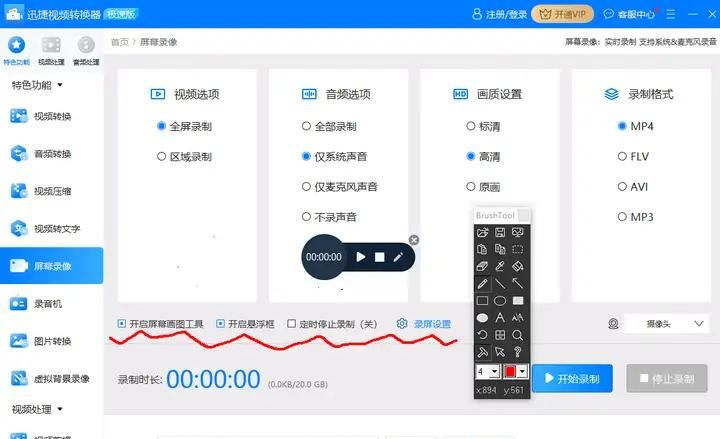Select the filled ellipse tool

click(x=482, y=318)
